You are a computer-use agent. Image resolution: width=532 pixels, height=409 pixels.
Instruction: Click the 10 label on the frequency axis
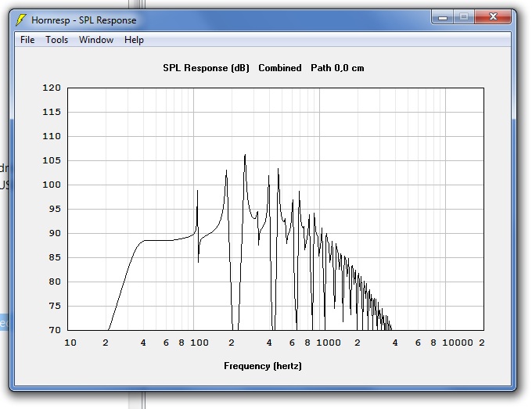pos(70,343)
